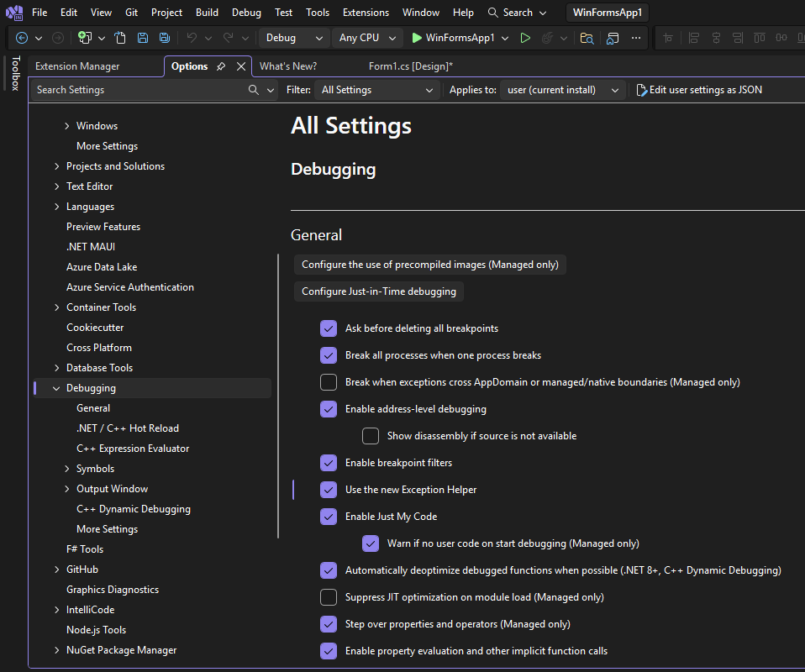Toggle Use the new Exception Helper

(329, 490)
